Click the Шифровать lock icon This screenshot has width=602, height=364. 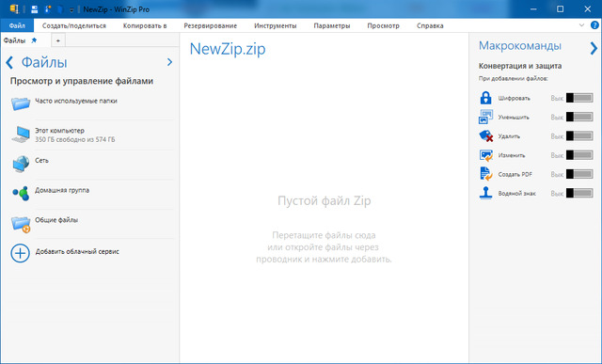point(485,98)
